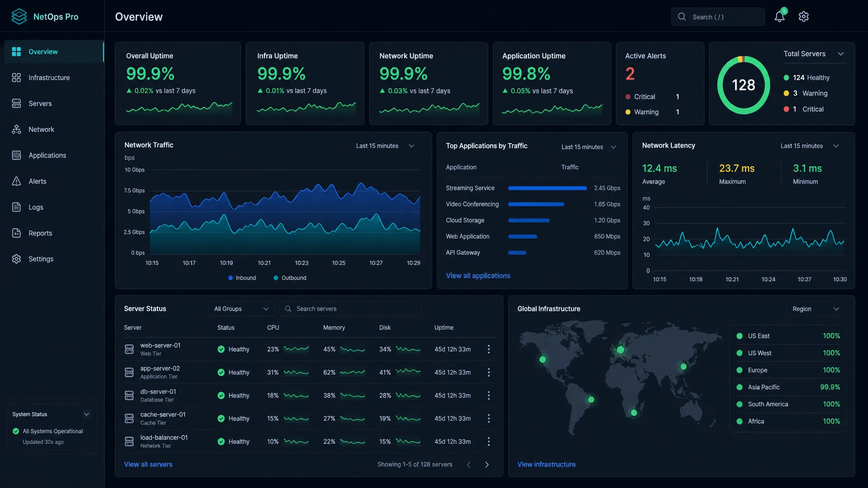Click the server icon beside load-balancer-01
Image resolution: width=868 pixels, height=488 pixels.
(x=129, y=441)
